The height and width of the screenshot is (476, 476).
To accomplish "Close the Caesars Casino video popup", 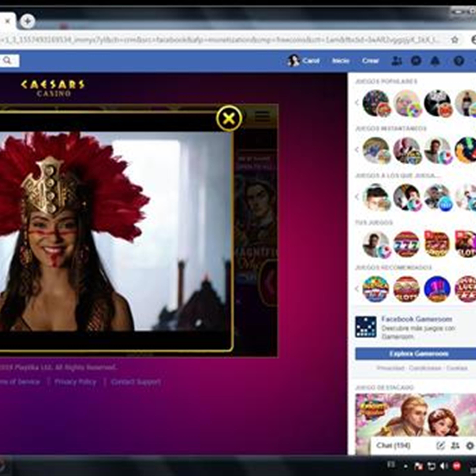I will tap(229, 118).
